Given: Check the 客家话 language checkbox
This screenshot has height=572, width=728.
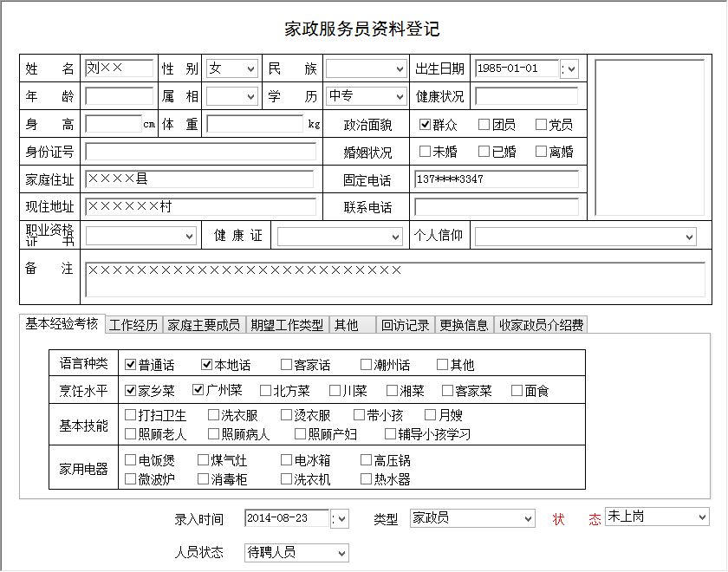Looking at the screenshot, I should click(287, 365).
